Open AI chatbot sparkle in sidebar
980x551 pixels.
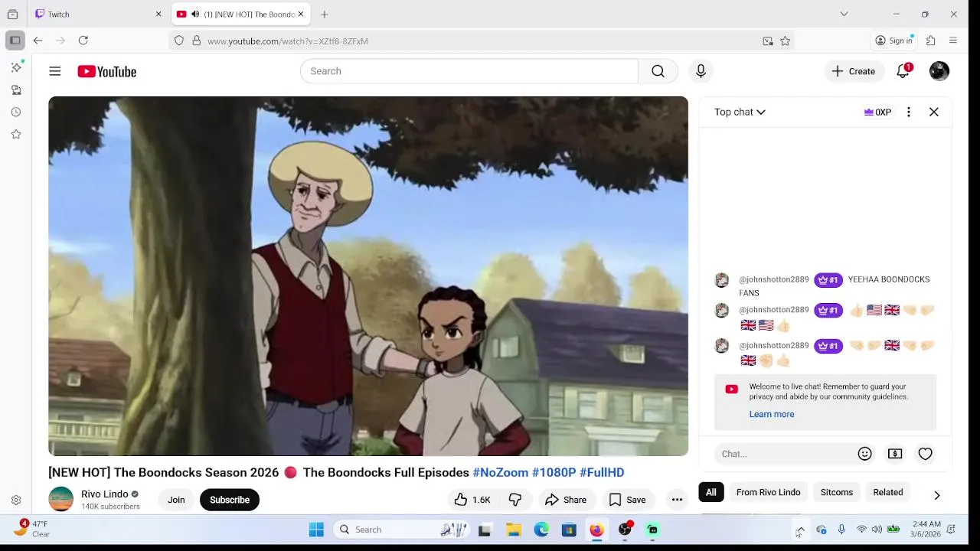point(16,67)
